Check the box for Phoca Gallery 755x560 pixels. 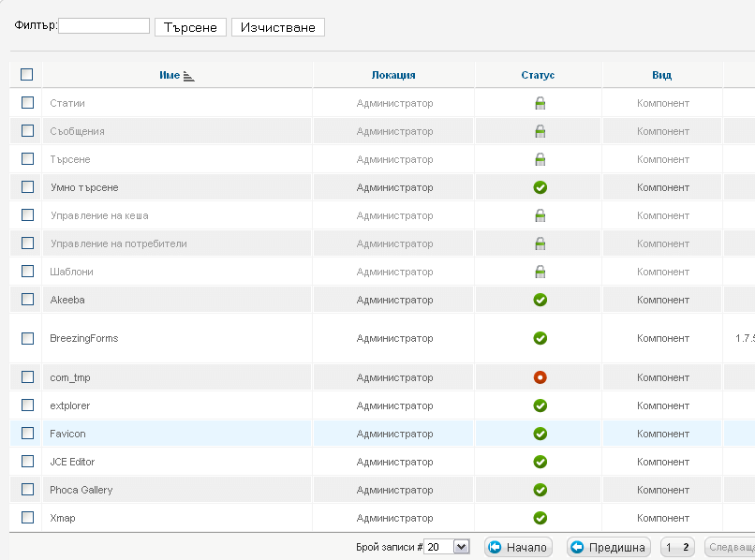[x=27, y=489]
